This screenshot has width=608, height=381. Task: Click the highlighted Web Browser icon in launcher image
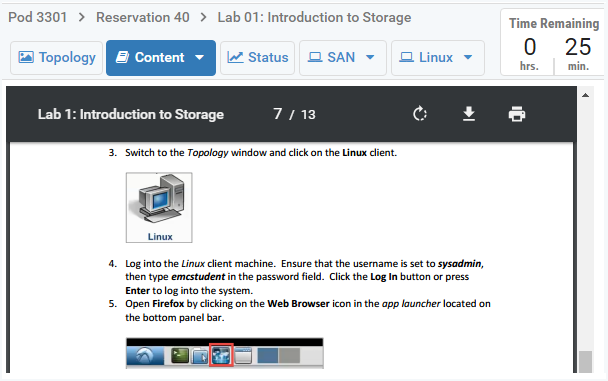click(x=221, y=355)
